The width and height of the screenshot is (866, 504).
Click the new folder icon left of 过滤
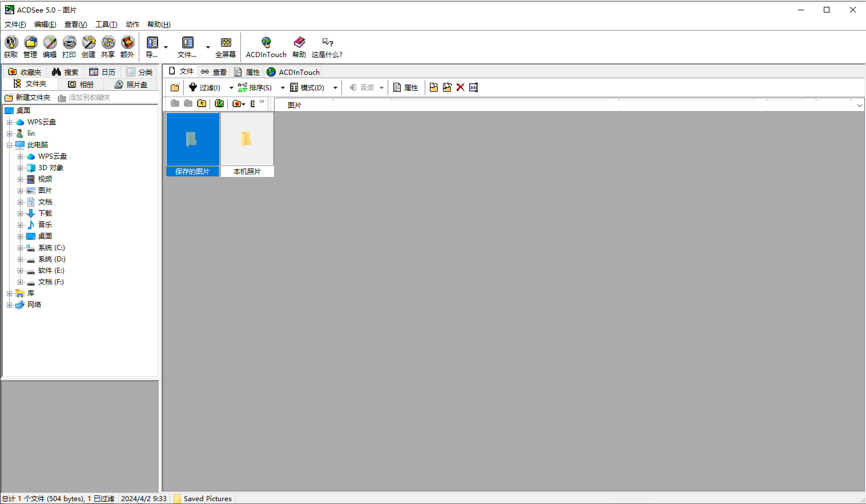[x=175, y=87]
